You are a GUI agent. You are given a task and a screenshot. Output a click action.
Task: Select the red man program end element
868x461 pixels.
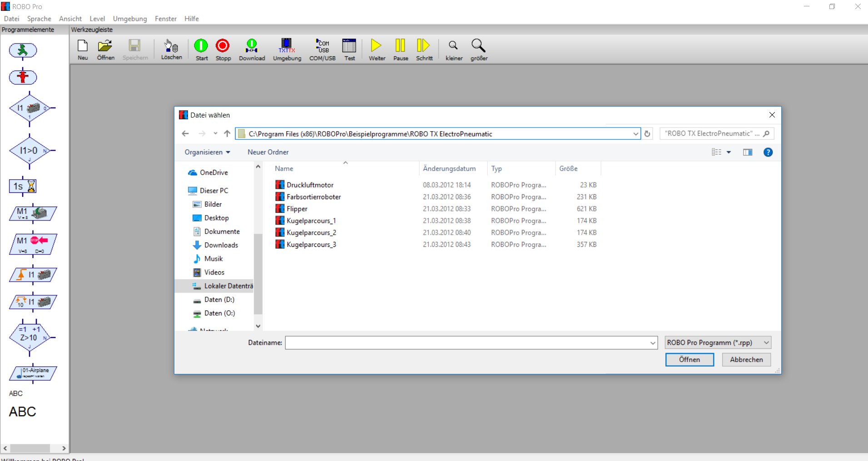[x=23, y=77]
